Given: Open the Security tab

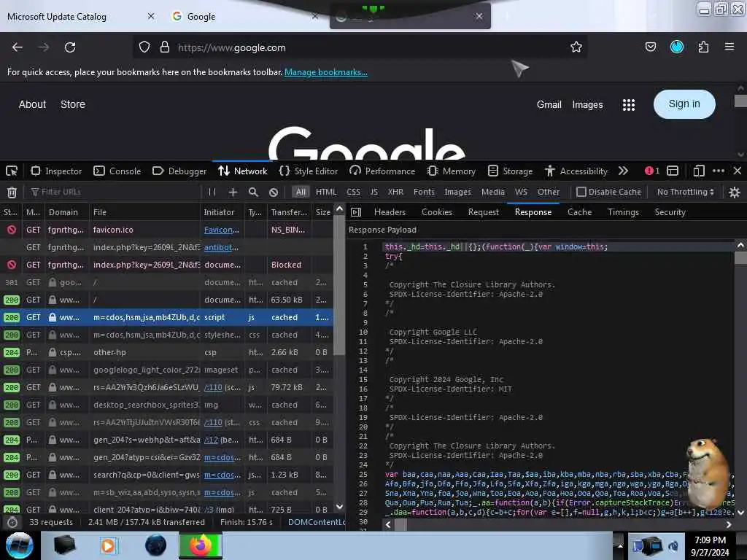Looking at the screenshot, I should (x=670, y=212).
